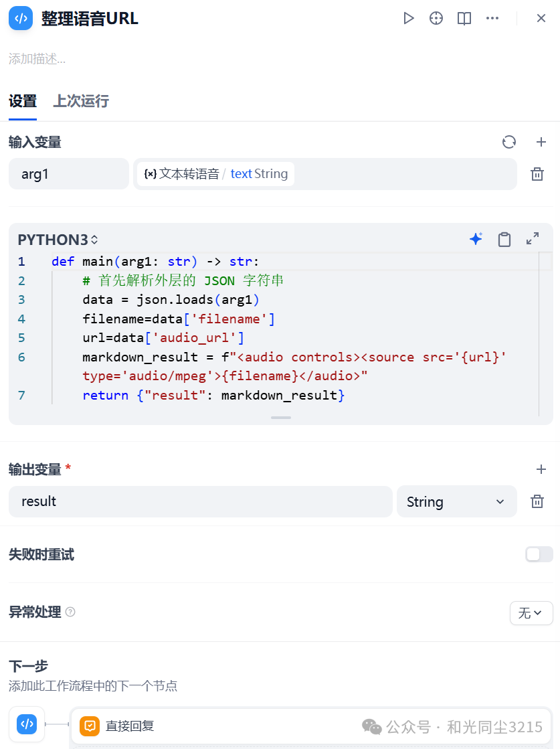Delete the arg1 input variable

pos(537,174)
